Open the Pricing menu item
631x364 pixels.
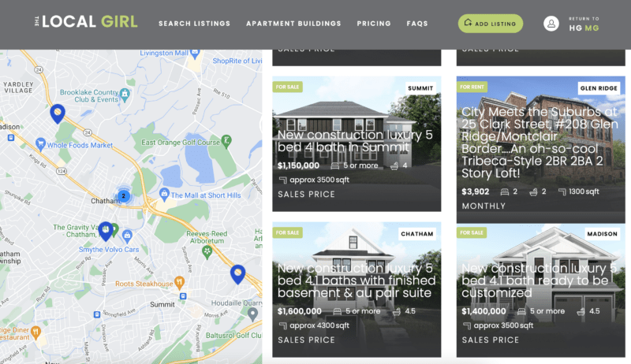coord(374,24)
